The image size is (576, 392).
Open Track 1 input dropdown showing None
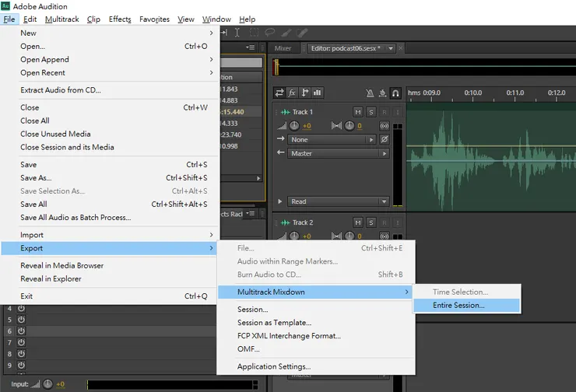pyautogui.click(x=332, y=140)
